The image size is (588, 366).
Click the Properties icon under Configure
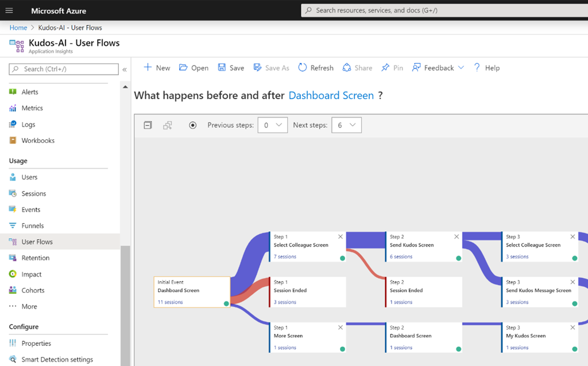tap(13, 343)
